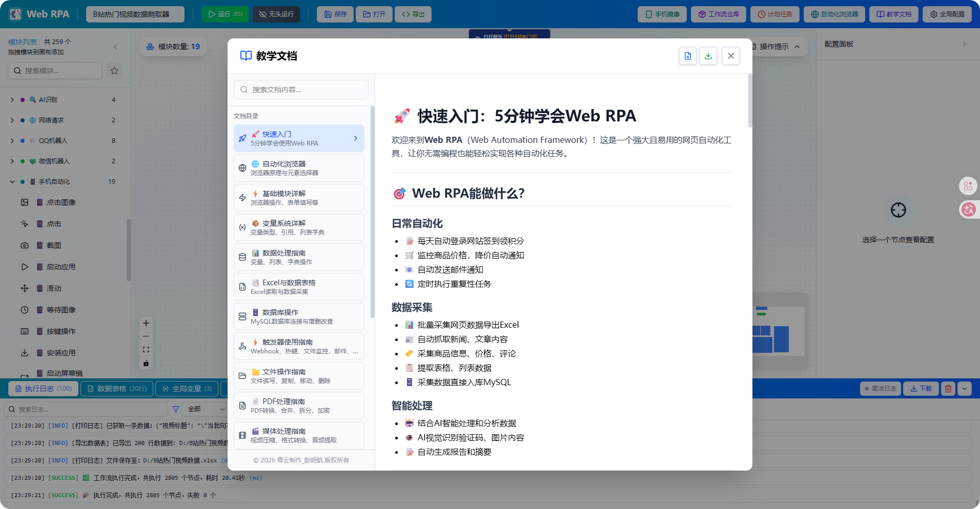Click the favorite star beside module search
This screenshot has height=509, width=980.
(114, 71)
